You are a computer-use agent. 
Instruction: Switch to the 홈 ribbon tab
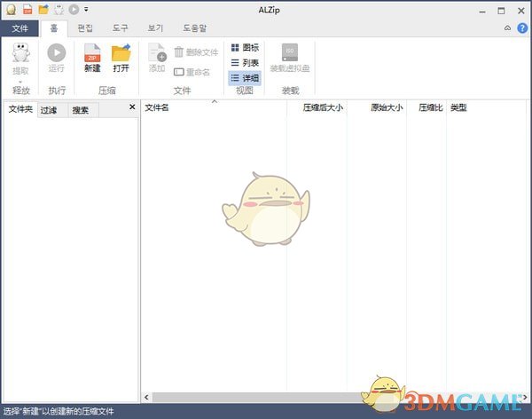pos(54,28)
